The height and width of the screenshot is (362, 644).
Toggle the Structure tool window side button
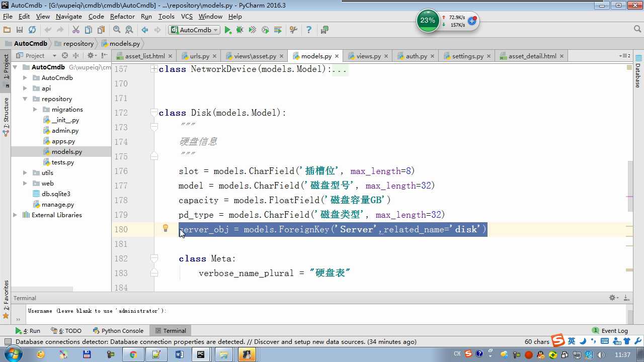[6, 117]
